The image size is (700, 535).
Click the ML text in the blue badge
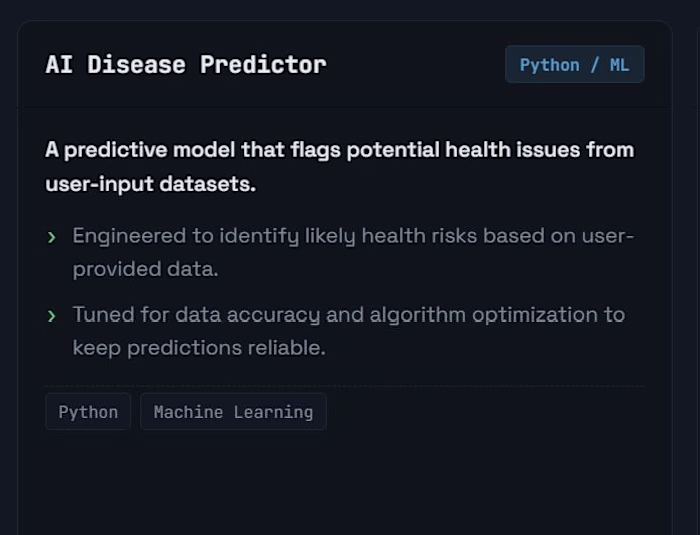point(620,65)
